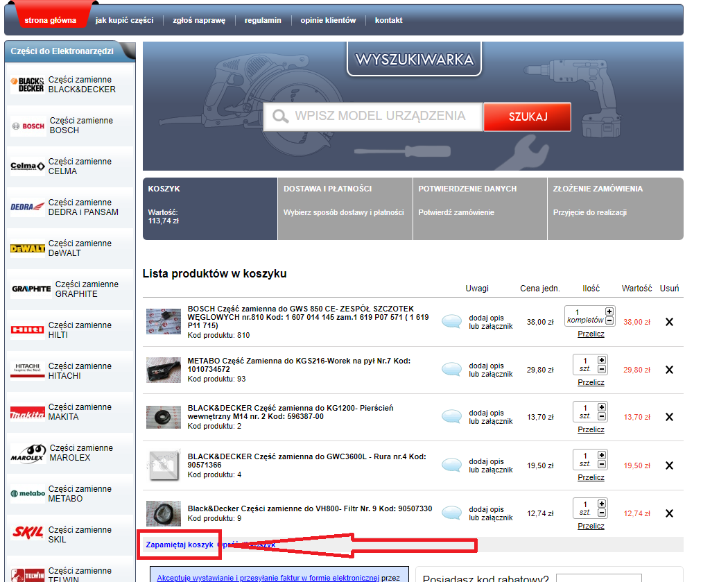Click Przelicz under KG1200 Pierścień quantity
Screen dimensions: 728x582
591,429
